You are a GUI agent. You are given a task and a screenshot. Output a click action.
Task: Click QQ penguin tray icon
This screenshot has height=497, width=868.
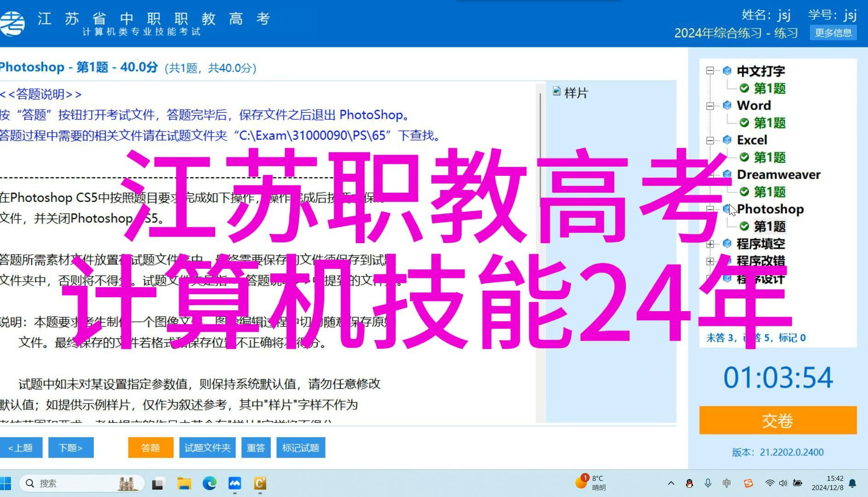pos(689,483)
